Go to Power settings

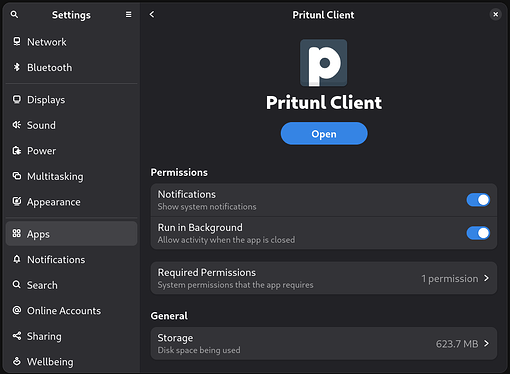point(71,151)
